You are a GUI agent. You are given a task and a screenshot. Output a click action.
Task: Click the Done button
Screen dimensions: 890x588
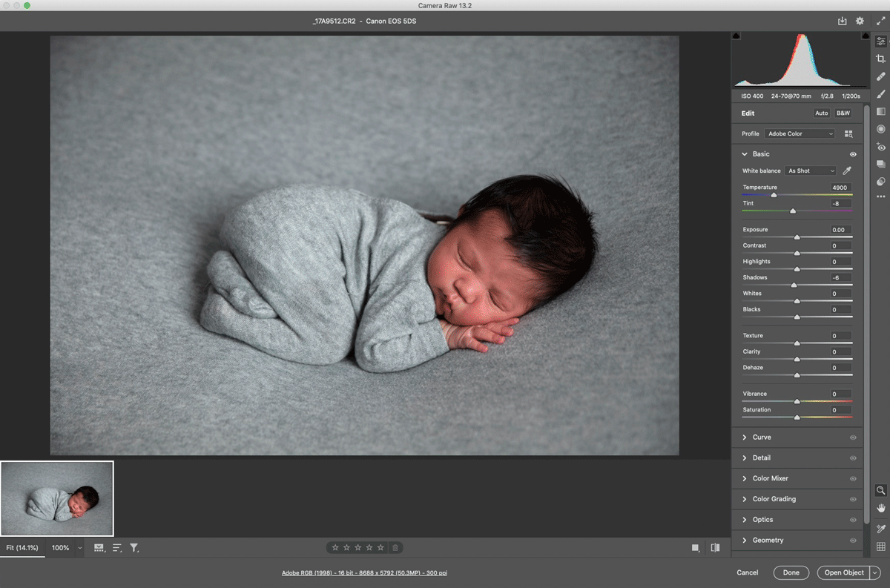pyautogui.click(x=791, y=572)
